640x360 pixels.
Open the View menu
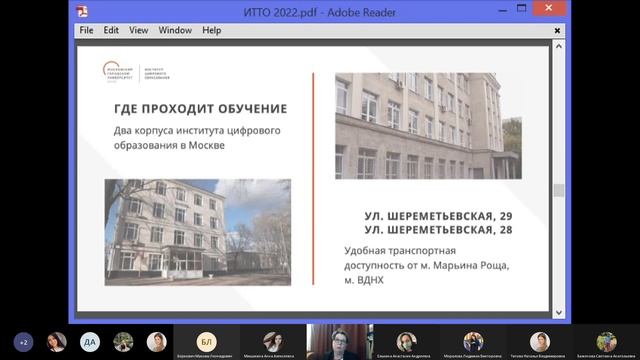tap(138, 30)
